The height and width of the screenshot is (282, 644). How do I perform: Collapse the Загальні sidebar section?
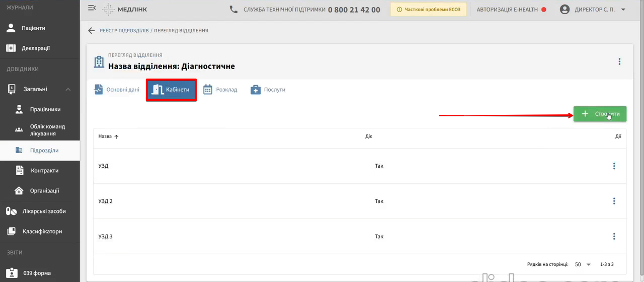(68, 89)
